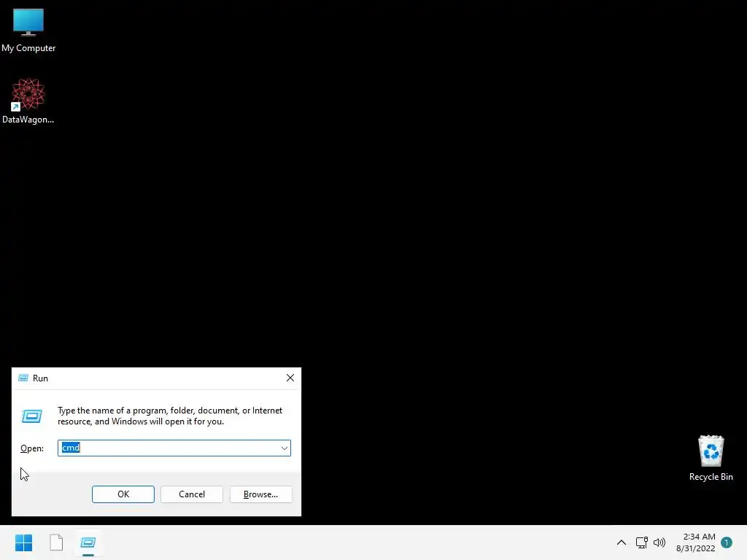Click the 'Type the name of a program' text
Screen dimensions: 747x560
click(x=169, y=416)
